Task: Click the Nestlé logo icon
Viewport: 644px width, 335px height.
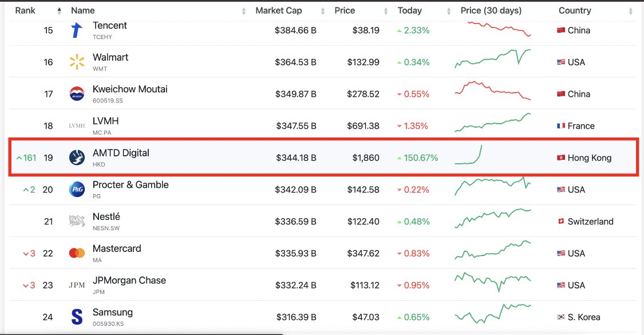Action: click(x=77, y=221)
